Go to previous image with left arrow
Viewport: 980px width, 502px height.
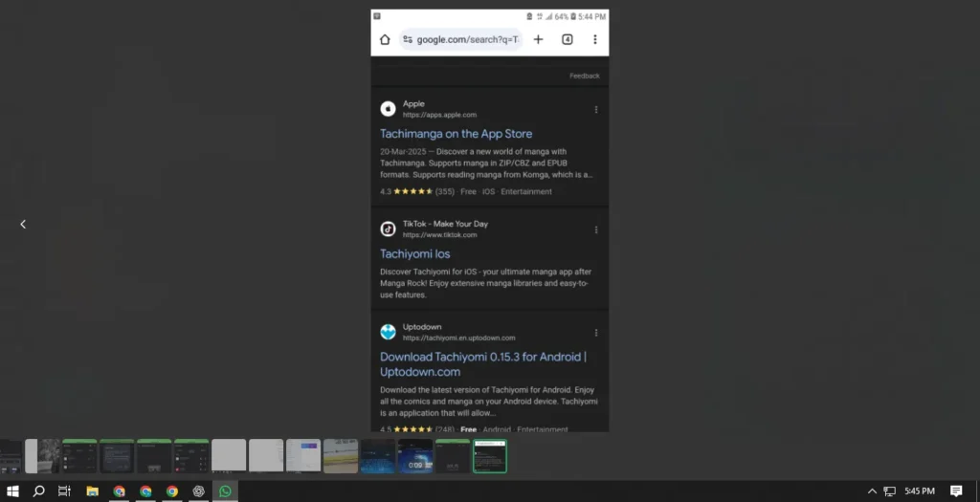pyautogui.click(x=23, y=225)
